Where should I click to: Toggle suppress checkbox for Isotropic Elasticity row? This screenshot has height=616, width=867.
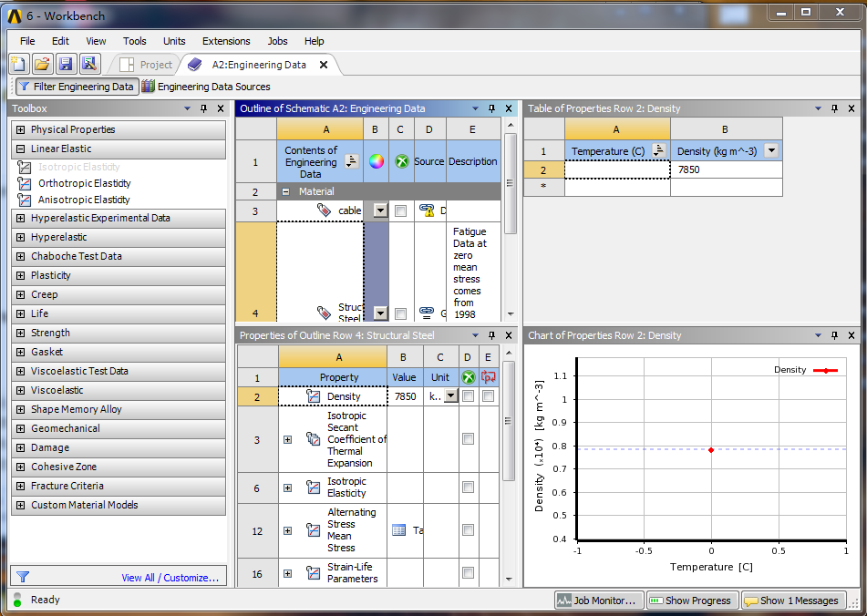[x=468, y=488]
